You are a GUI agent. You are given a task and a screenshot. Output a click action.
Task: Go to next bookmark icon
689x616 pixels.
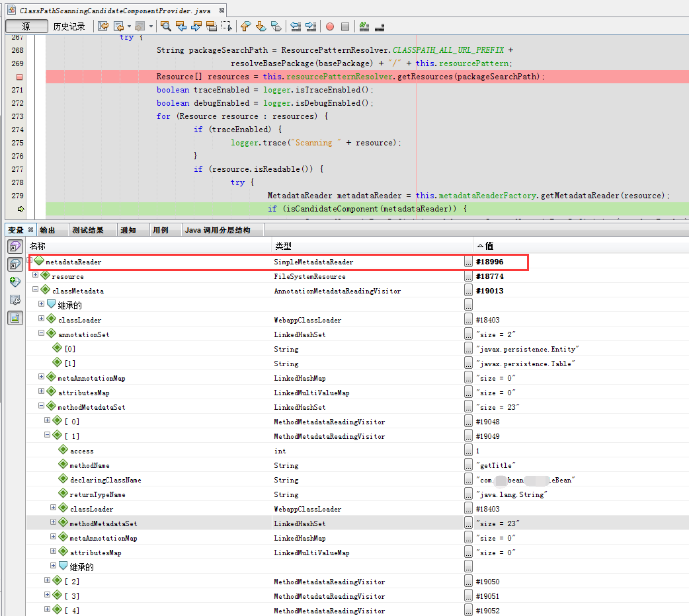click(261, 26)
